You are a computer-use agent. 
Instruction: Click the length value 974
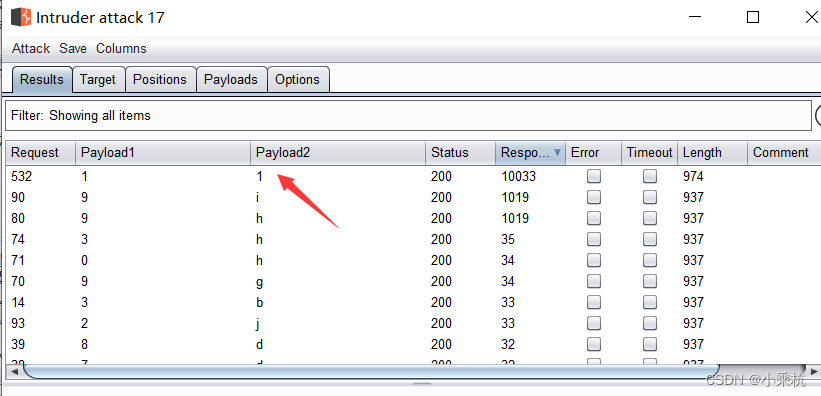(x=693, y=177)
